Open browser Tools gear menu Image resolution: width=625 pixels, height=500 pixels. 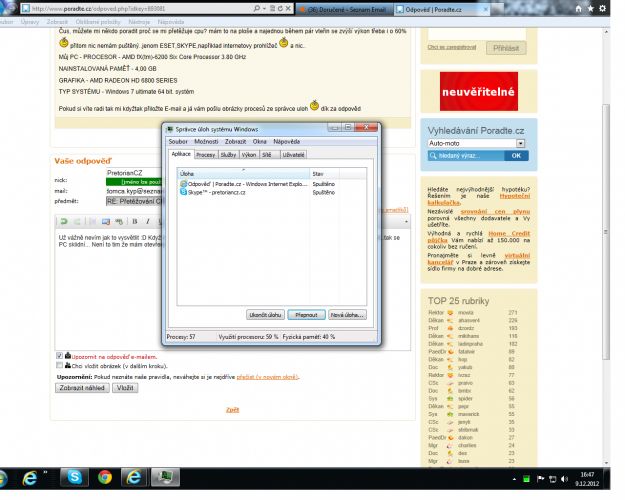603,8
